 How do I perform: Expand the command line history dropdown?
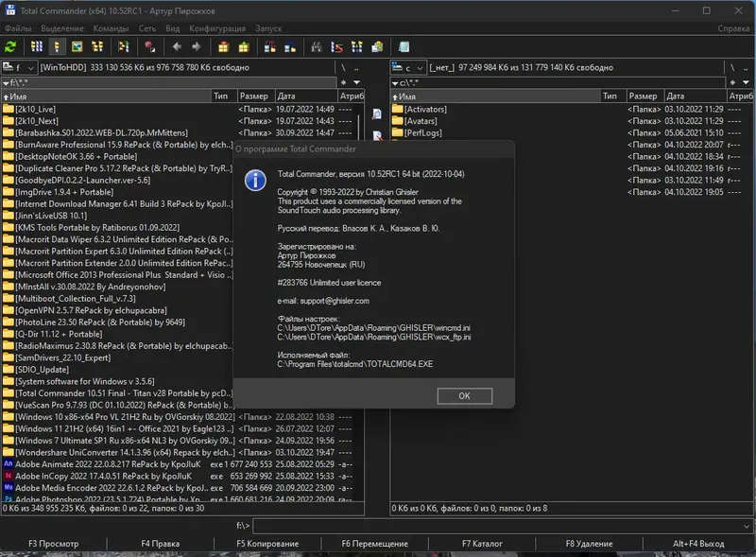click(747, 525)
